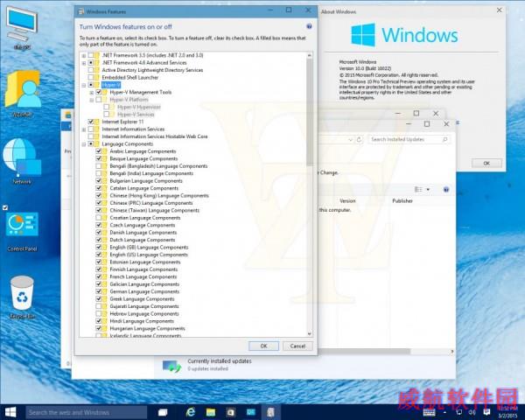Click the view options icon in Installed Updates
The image size is (525, 420).
[418, 190]
